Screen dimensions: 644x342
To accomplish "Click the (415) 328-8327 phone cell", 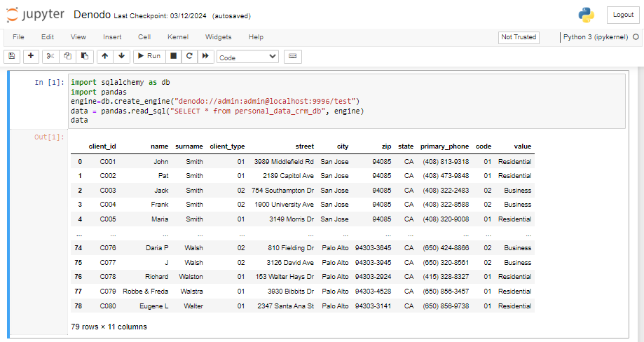I will click(446, 277).
